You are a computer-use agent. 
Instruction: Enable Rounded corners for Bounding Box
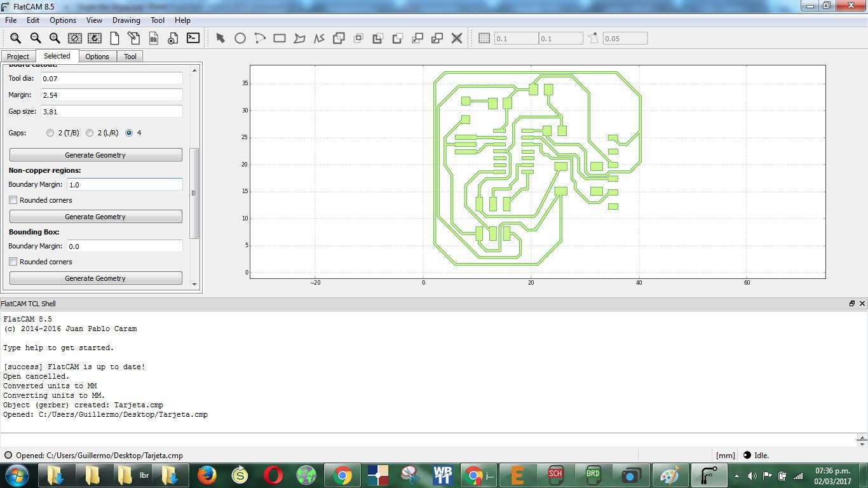[x=13, y=262]
